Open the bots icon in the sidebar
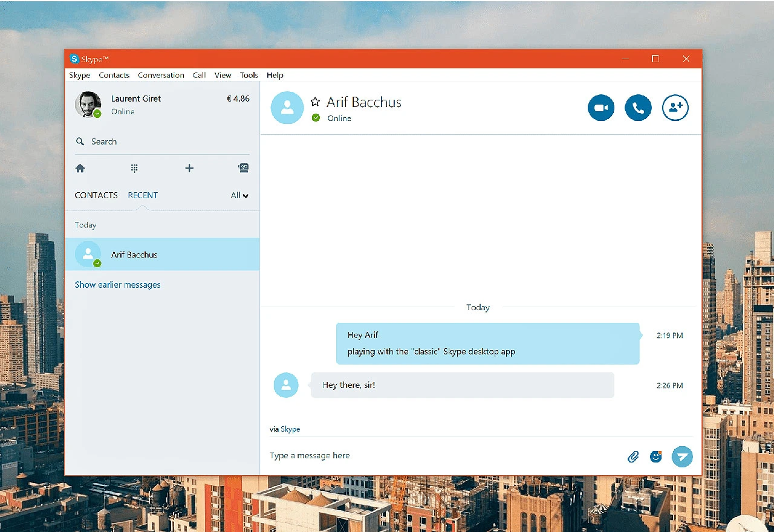 244,168
